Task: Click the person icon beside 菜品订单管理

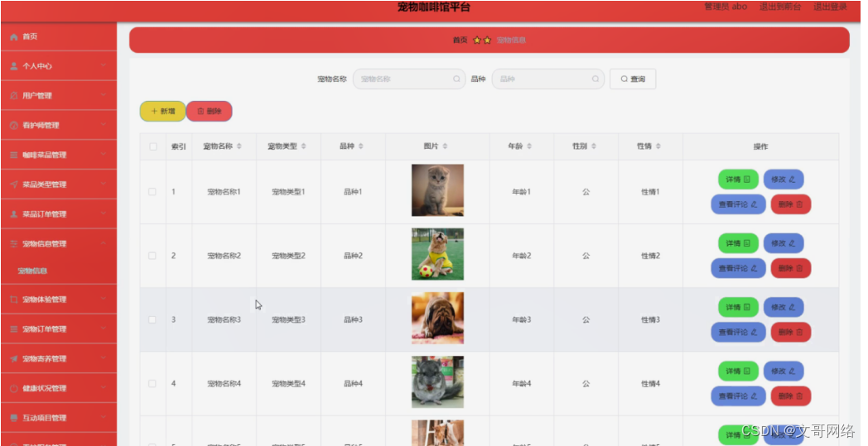Action: point(14,214)
